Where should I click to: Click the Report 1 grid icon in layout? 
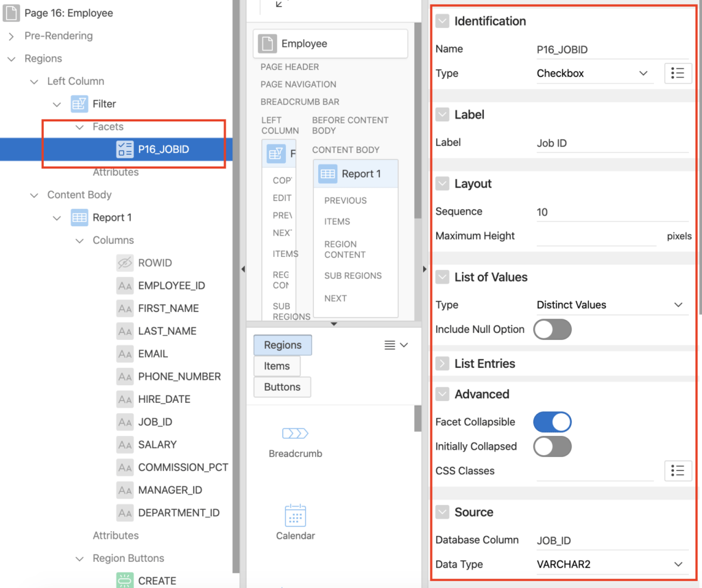(x=328, y=173)
